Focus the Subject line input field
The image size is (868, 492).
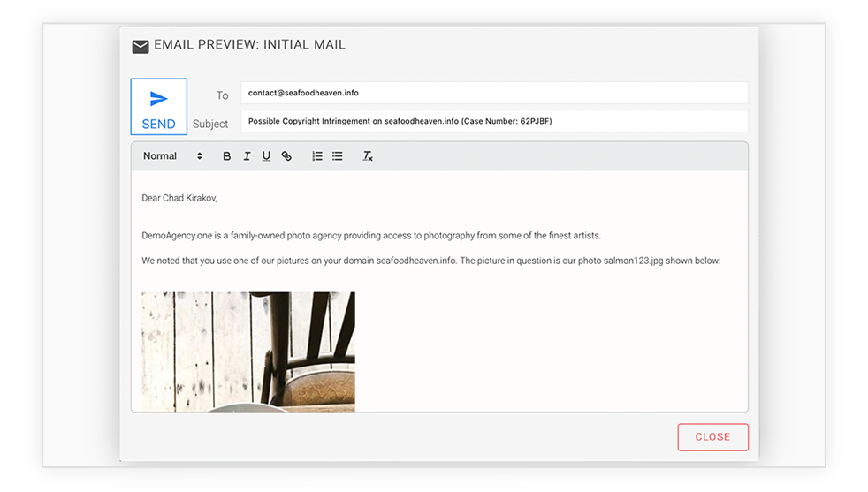(494, 121)
